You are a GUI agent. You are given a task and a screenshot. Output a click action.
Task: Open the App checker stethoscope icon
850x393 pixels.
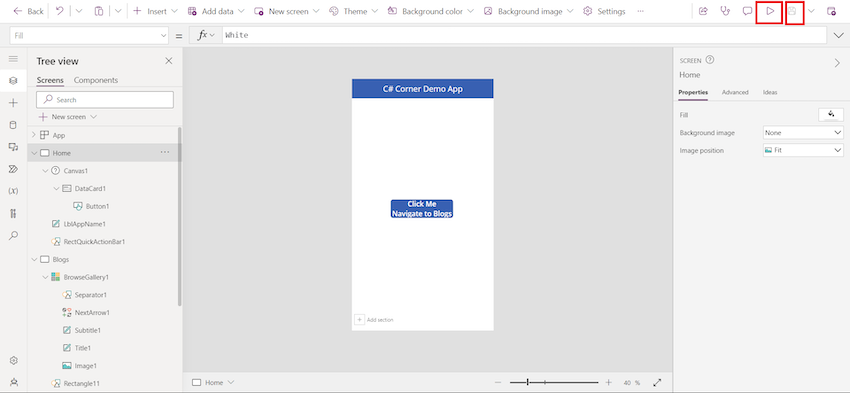tap(725, 11)
